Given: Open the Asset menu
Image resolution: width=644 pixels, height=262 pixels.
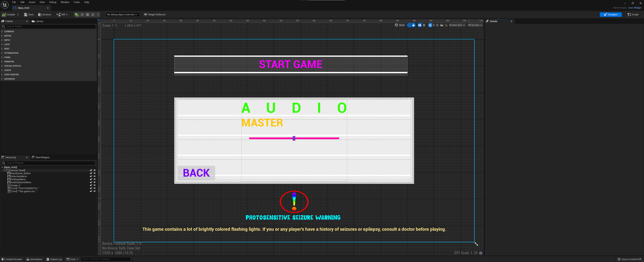Looking at the screenshot, I should (32, 2).
